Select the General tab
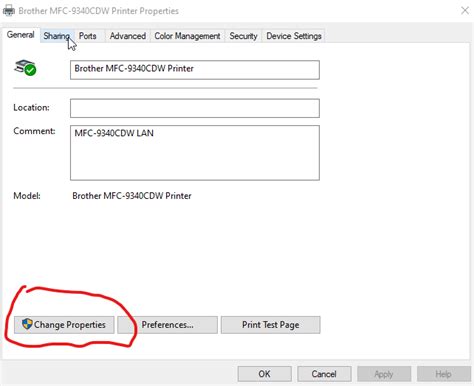This screenshot has height=386, width=474. coord(21,35)
